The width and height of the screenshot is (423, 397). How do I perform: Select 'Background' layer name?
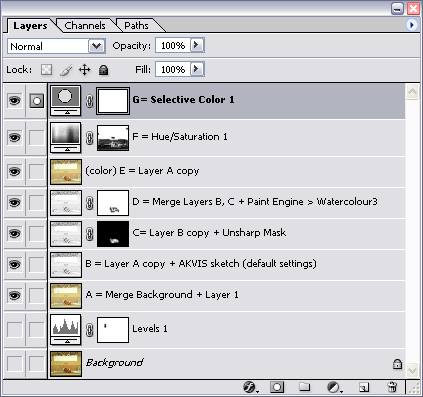(115, 363)
